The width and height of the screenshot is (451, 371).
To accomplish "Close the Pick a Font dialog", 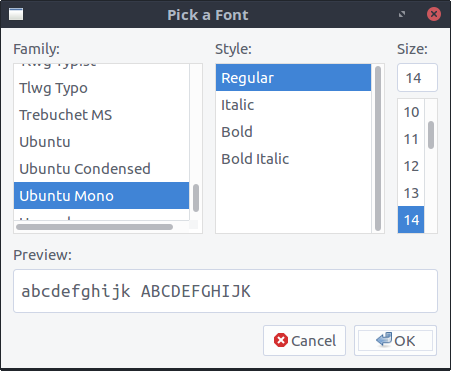I will click(434, 14).
